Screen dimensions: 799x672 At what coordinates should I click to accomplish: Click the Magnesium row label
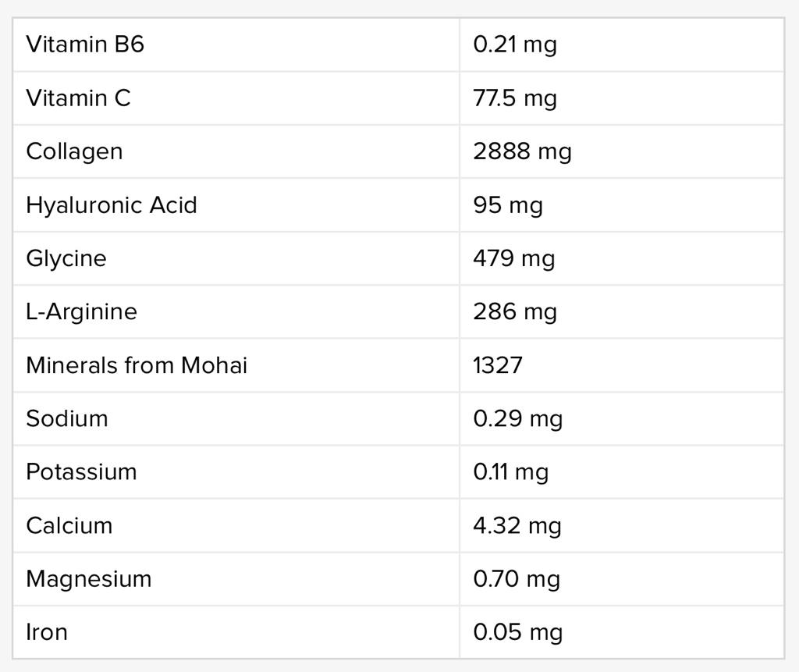coord(88,579)
